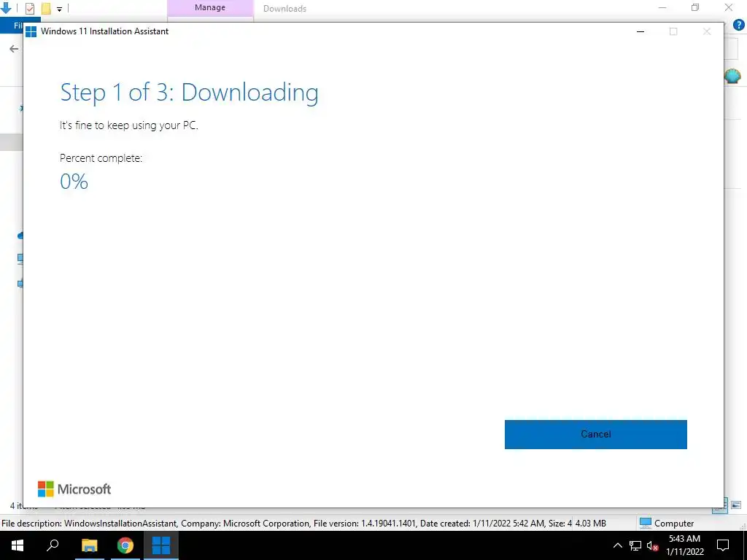Click the Computer label in status bar
The width and height of the screenshot is (747, 560).
click(673, 524)
